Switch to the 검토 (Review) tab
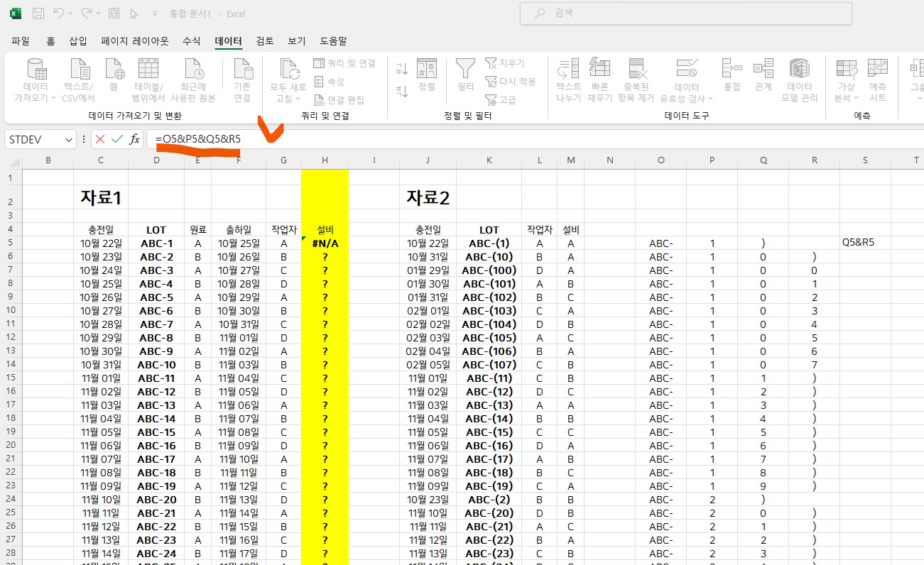 point(265,41)
